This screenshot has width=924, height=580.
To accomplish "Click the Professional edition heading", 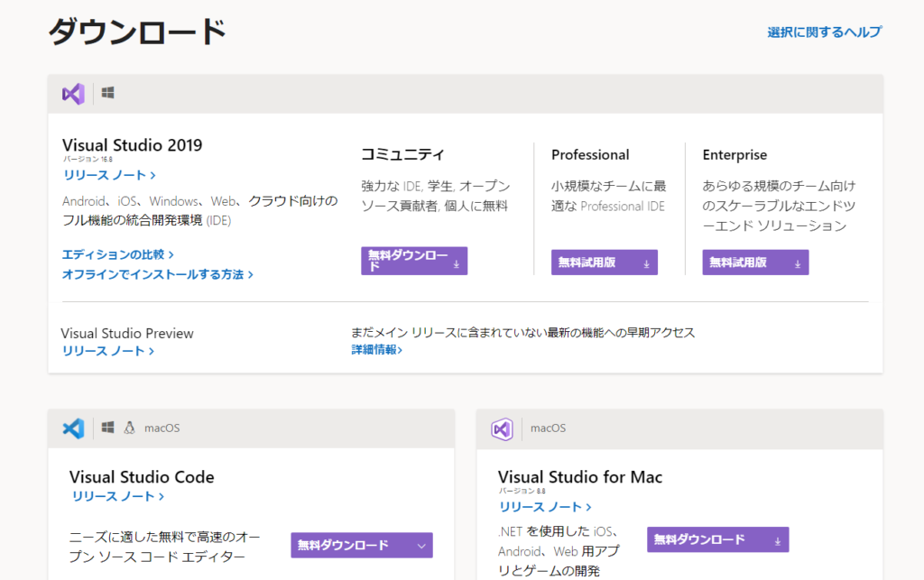I will (590, 155).
